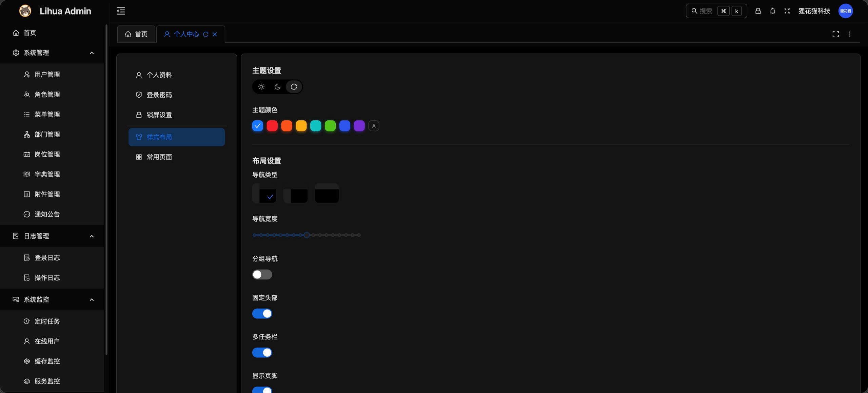The image size is (868, 393).
Task: Select light theme sun icon
Action: point(261,87)
